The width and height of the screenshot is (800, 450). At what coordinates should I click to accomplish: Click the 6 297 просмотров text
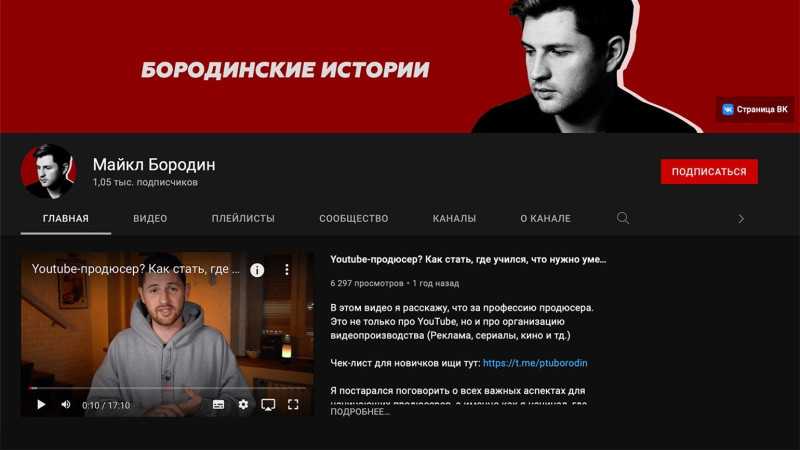click(x=366, y=283)
